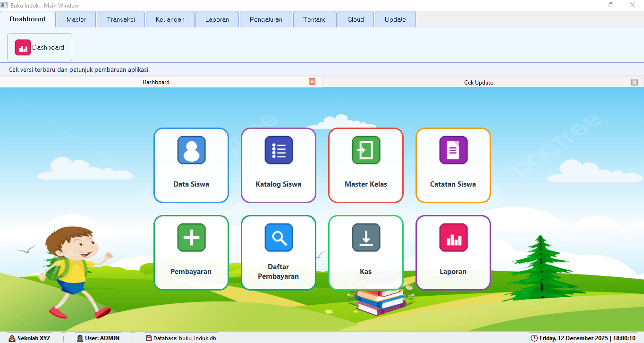
Task: Click the Pembayaran plus icon
Action: [x=191, y=238]
